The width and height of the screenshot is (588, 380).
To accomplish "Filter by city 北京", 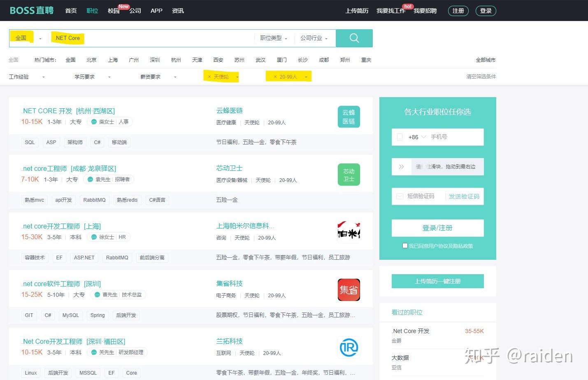I will point(91,60).
